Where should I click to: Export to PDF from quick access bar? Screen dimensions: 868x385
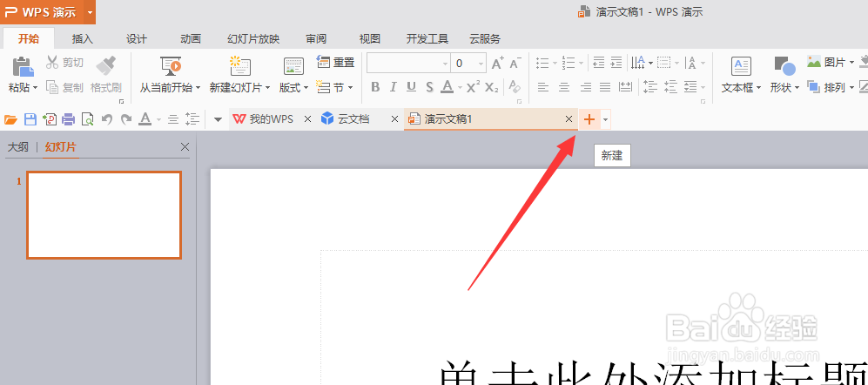point(50,119)
